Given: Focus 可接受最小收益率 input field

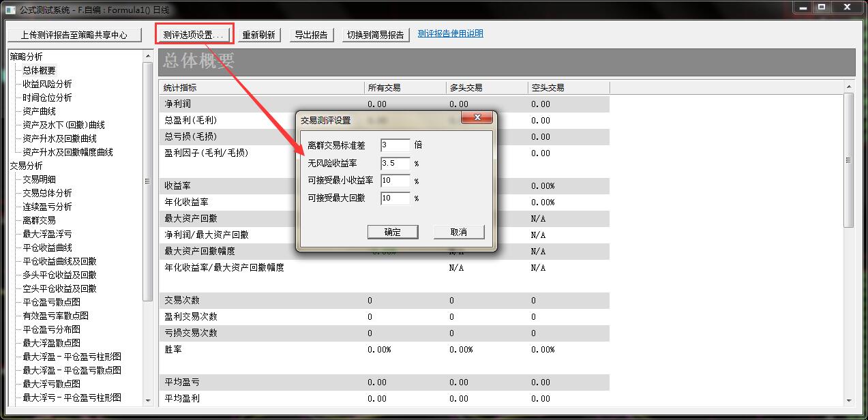Looking at the screenshot, I should [x=395, y=181].
